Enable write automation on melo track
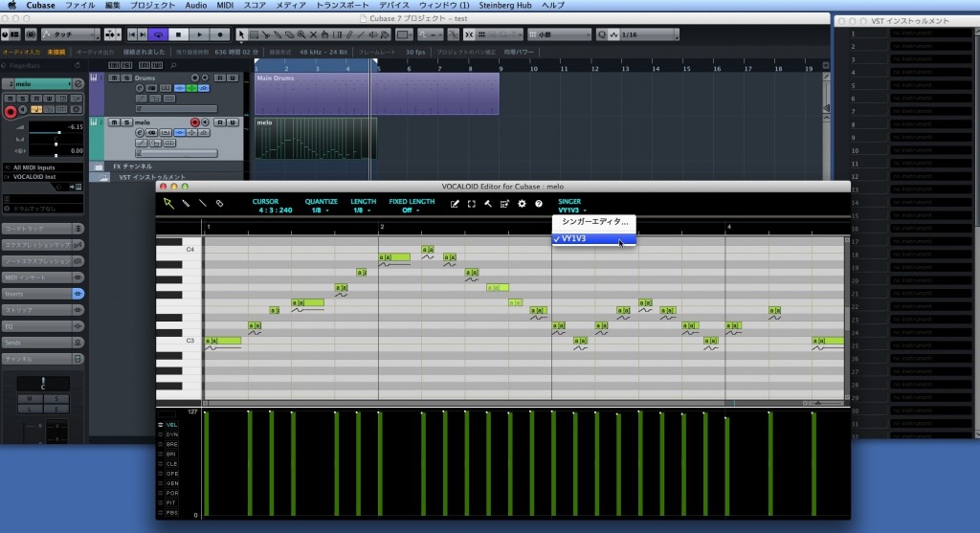 (232, 122)
